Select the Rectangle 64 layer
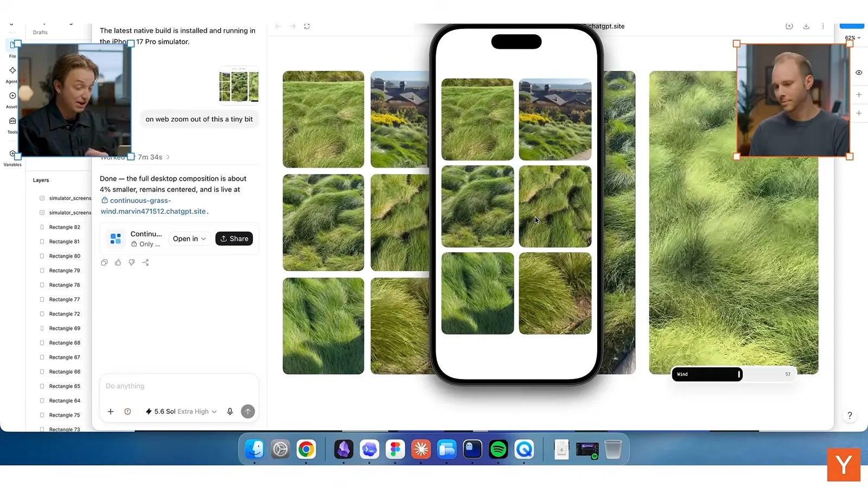 tap(65, 401)
